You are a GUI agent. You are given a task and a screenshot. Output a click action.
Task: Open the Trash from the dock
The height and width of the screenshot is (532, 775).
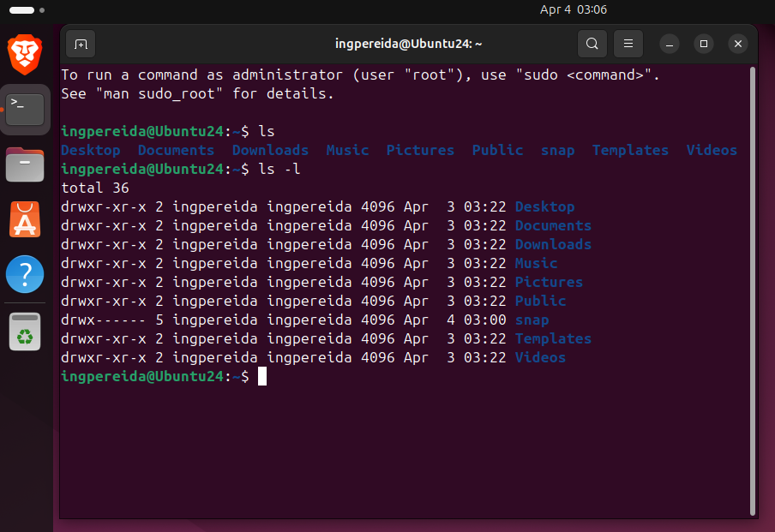(25, 332)
